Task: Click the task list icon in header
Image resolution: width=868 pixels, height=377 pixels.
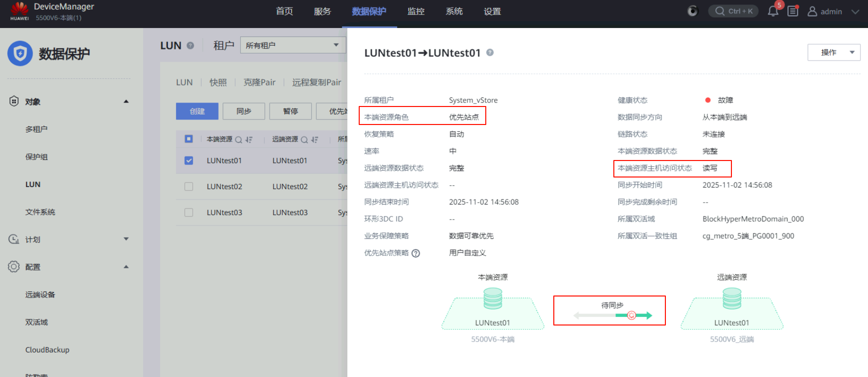Action: [792, 11]
